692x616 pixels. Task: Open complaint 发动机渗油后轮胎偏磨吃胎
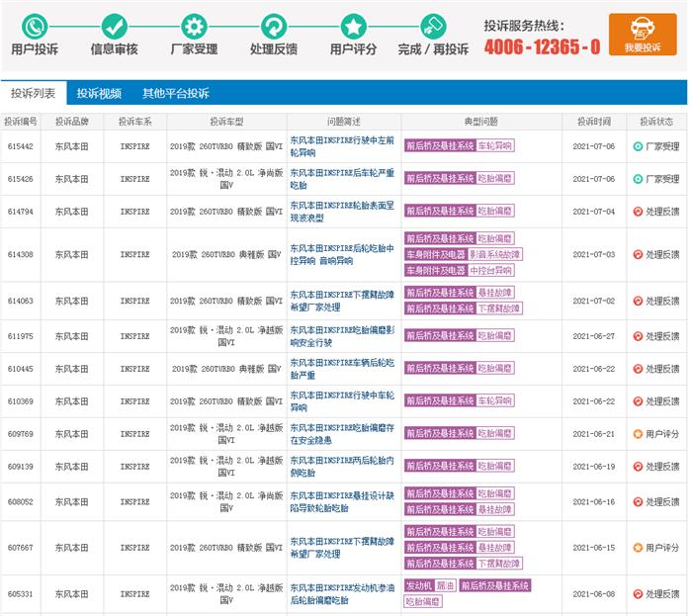click(x=342, y=594)
